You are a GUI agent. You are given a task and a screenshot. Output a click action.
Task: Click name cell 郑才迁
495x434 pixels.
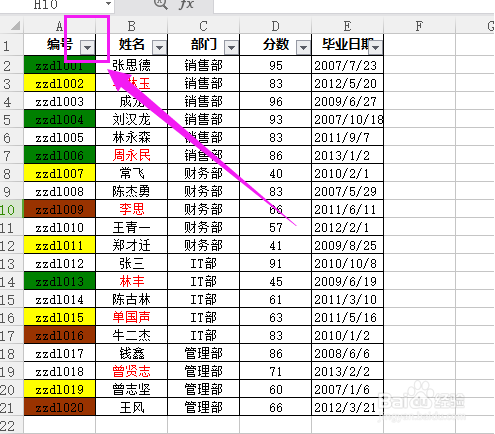point(132,246)
